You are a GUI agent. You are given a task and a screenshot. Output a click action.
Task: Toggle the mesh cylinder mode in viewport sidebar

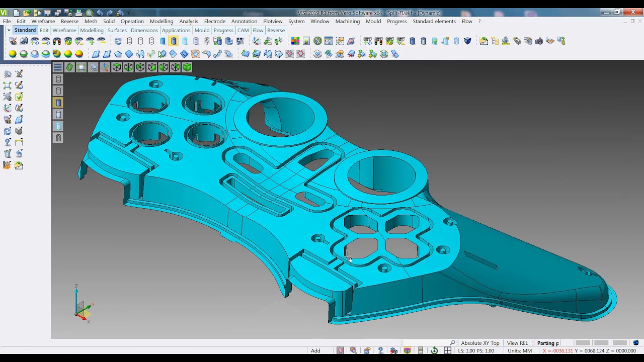58,138
